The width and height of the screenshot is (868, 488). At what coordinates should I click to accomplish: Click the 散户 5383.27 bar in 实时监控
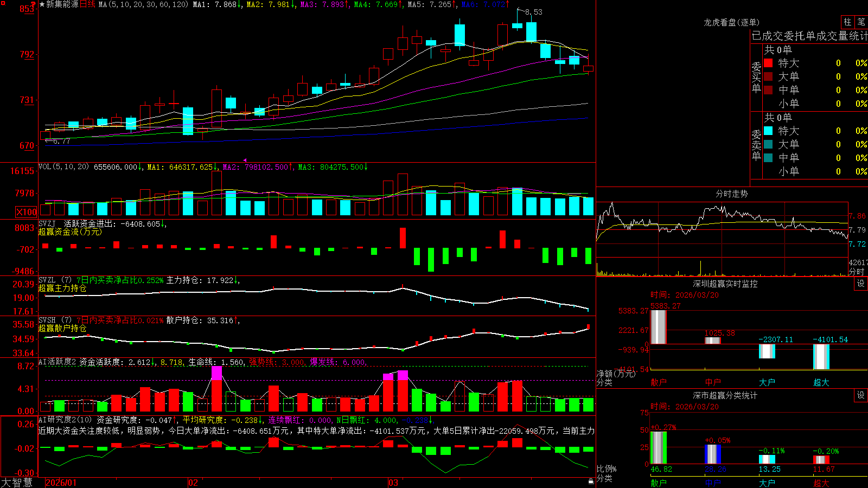658,327
